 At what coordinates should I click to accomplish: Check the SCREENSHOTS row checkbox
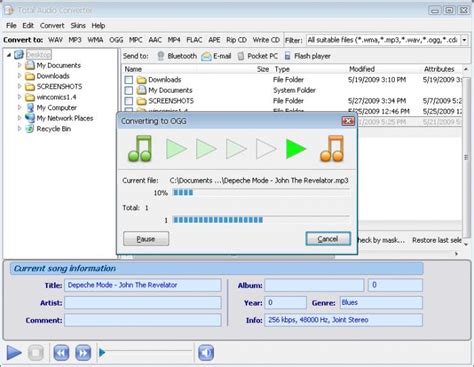coord(129,101)
